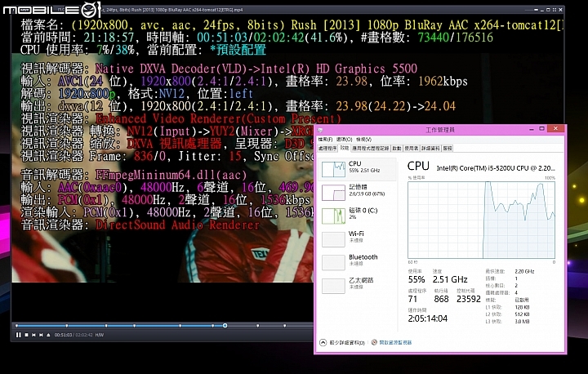Click the 02:02:42 total duration display
The width and height of the screenshot is (588, 374).
pyautogui.click(x=84, y=335)
